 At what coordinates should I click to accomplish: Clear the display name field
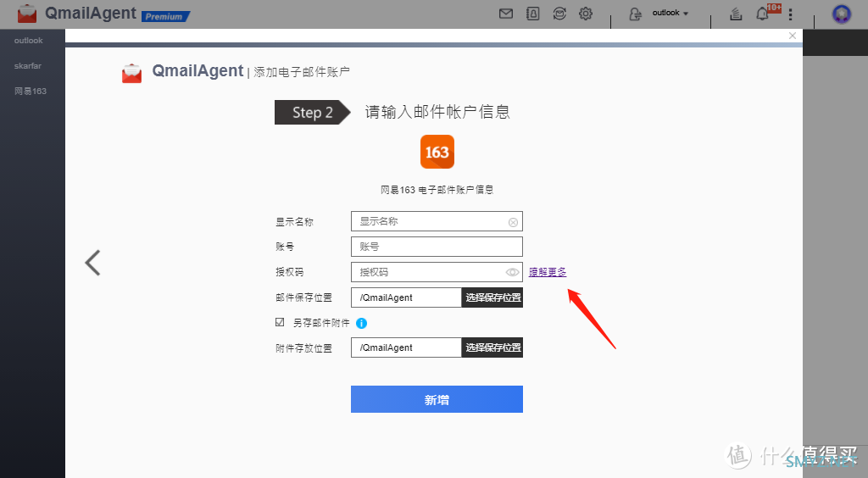tap(513, 222)
